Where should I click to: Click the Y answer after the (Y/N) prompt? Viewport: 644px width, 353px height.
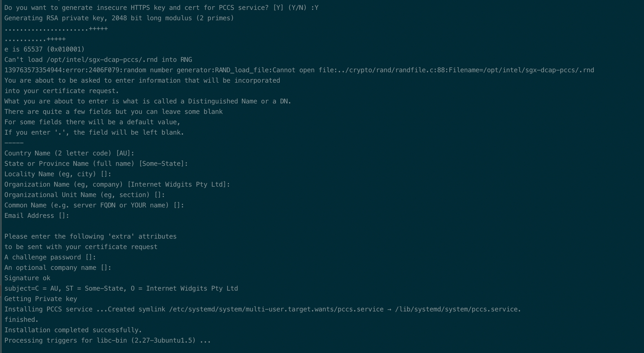click(316, 8)
